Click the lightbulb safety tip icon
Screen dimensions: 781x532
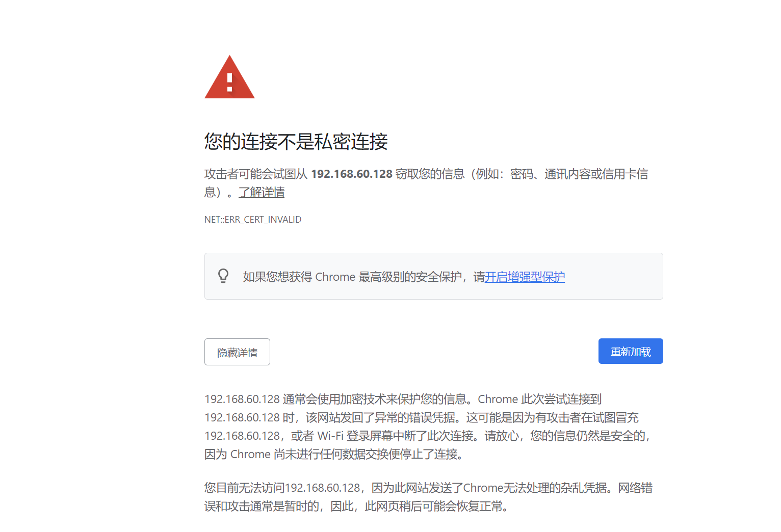(223, 276)
